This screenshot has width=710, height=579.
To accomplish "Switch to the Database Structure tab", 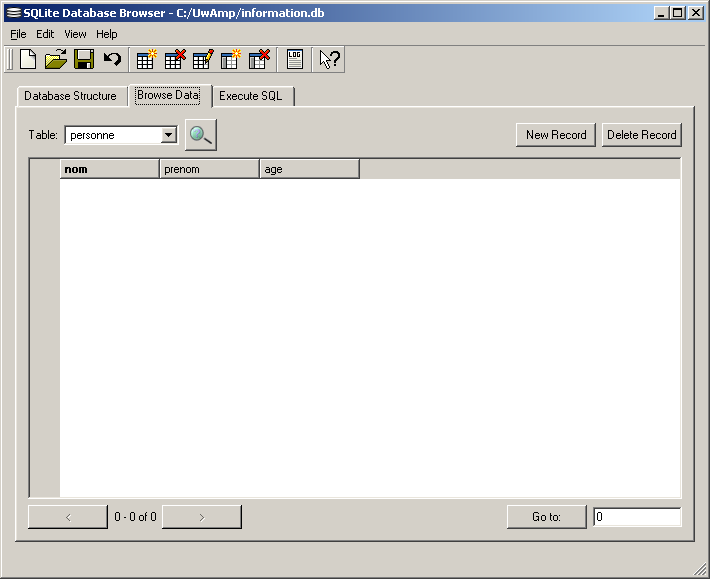I will click(70, 96).
